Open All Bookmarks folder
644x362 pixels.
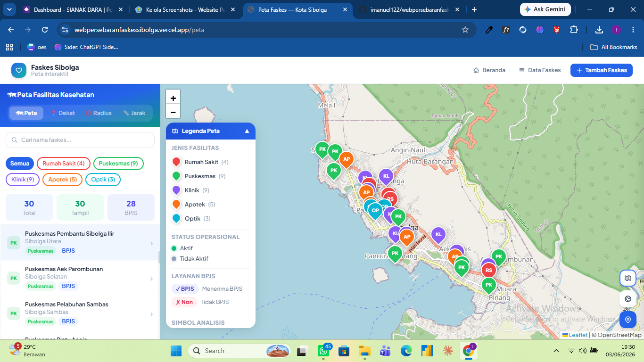(614, 47)
